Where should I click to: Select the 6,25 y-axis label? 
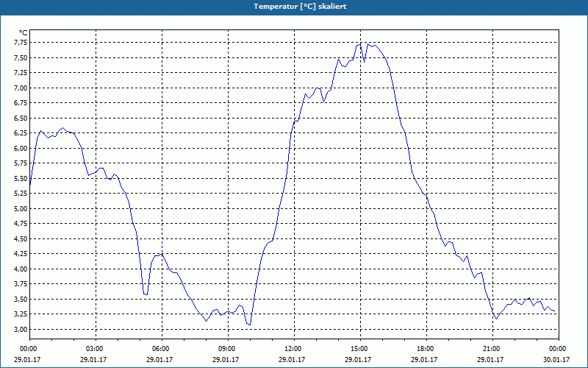click(x=21, y=133)
